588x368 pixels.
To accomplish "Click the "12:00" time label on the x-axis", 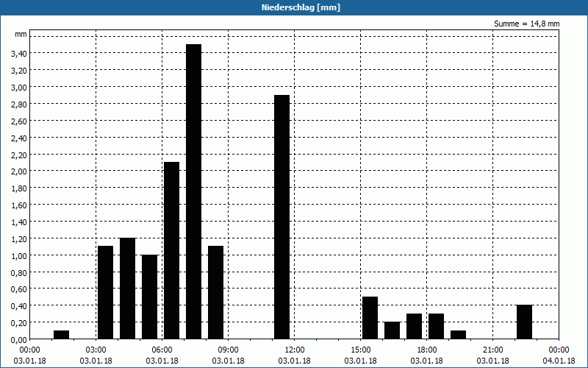I will click(x=295, y=350).
